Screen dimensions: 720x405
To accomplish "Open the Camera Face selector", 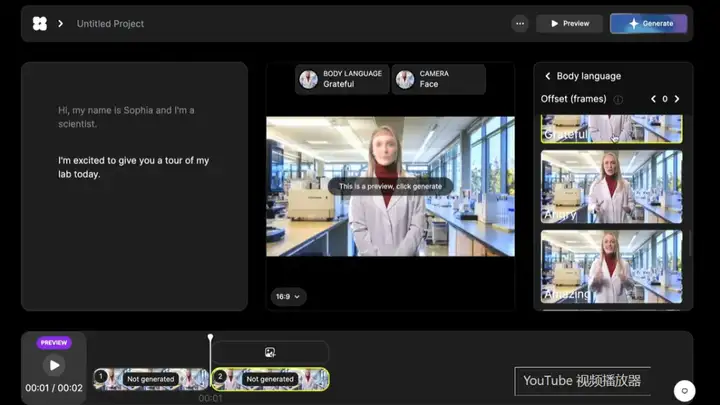I will point(439,79).
